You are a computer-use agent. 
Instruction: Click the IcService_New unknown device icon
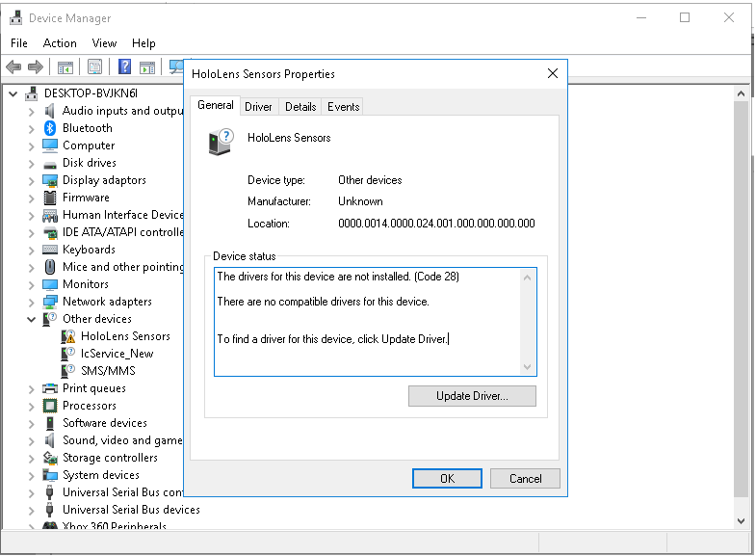pos(68,354)
